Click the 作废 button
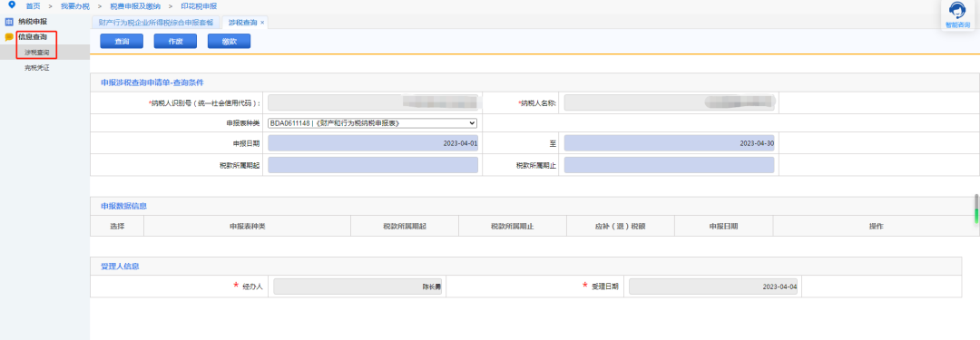This screenshot has width=980, height=340. [176, 41]
